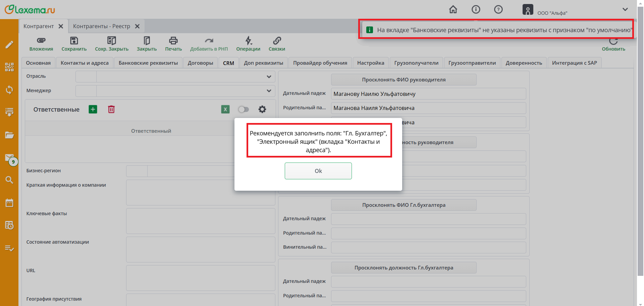644x306 pixels.
Task: Open the Операции lightning menu
Action: point(248,41)
